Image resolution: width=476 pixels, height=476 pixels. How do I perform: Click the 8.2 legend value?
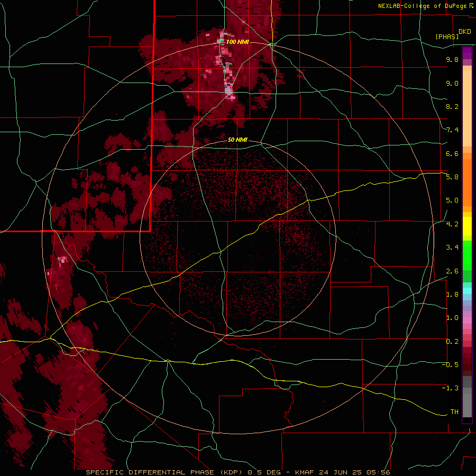(x=452, y=106)
